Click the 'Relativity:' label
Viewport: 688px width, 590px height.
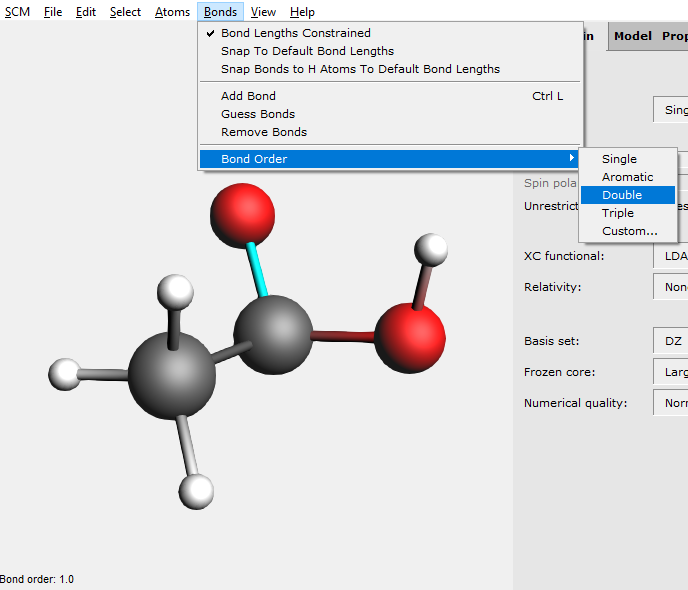pos(552,287)
